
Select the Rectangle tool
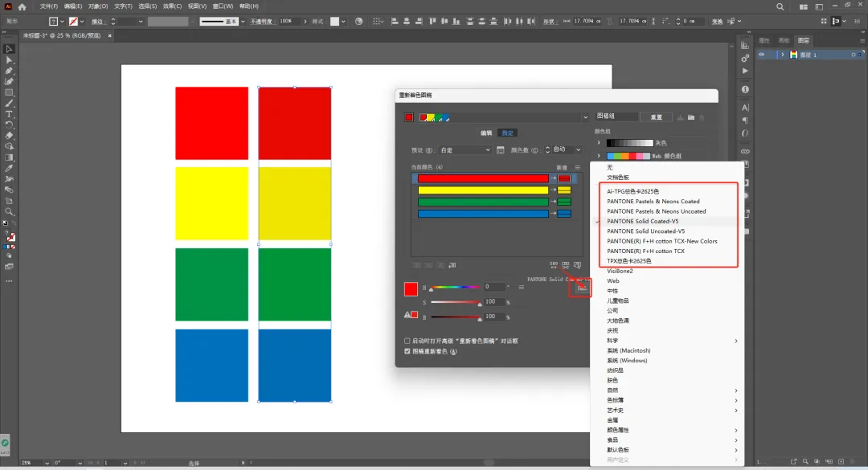click(9, 92)
